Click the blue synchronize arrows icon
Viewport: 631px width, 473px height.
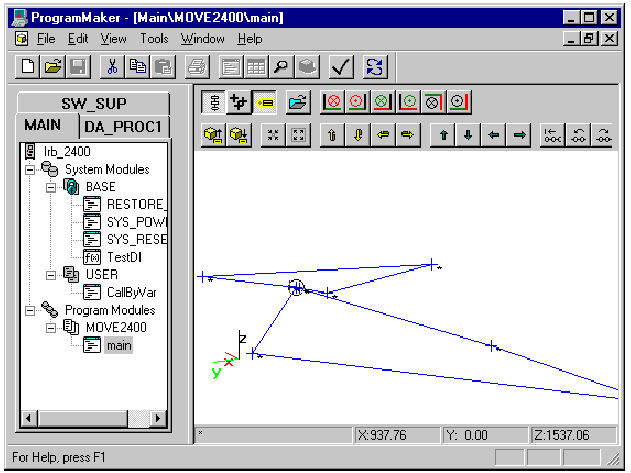(375, 66)
